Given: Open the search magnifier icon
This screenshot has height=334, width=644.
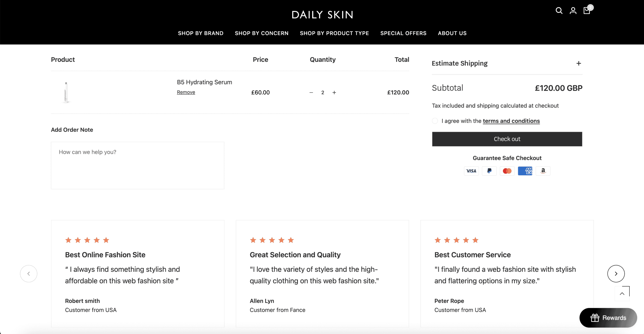Looking at the screenshot, I should point(559,11).
